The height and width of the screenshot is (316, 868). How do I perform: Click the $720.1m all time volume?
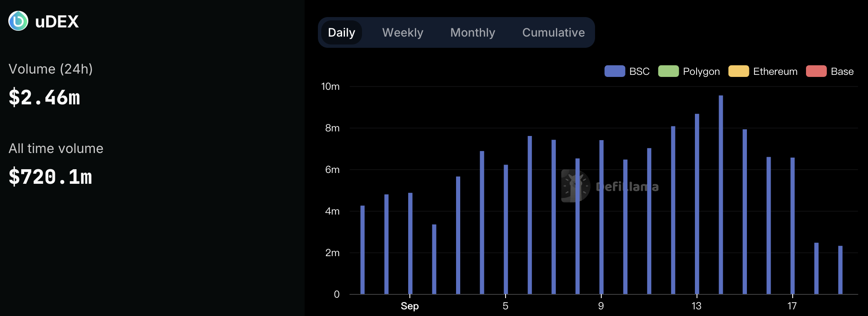click(x=50, y=177)
